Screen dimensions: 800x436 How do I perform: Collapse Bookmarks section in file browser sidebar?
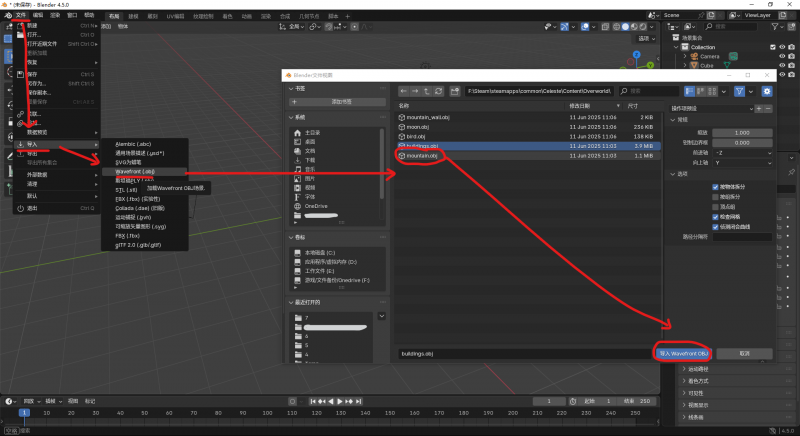coord(291,89)
